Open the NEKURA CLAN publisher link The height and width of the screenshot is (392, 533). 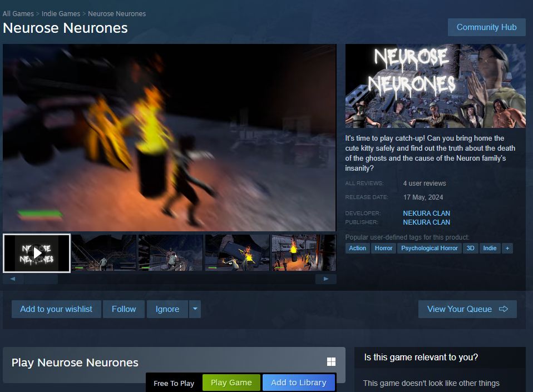coord(426,222)
